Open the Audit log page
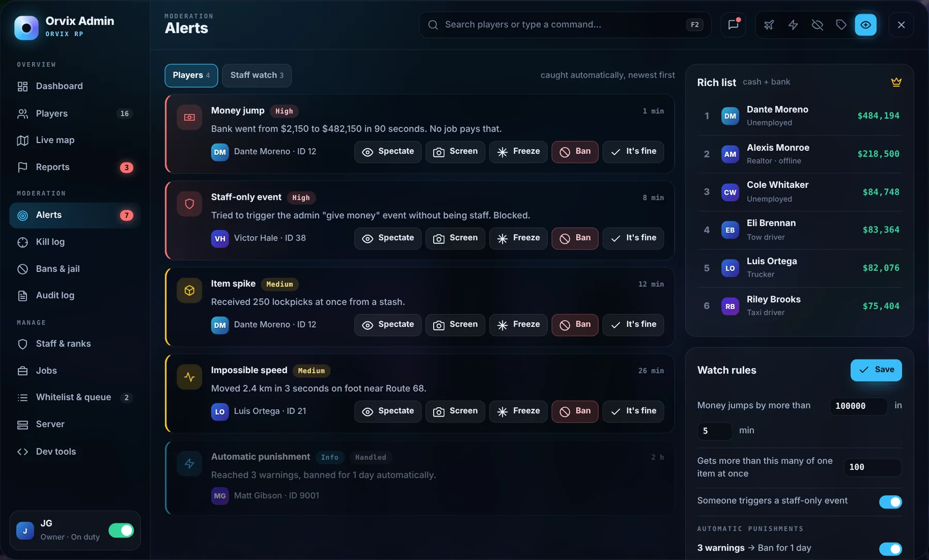The width and height of the screenshot is (929, 560). tap(75, 296)
